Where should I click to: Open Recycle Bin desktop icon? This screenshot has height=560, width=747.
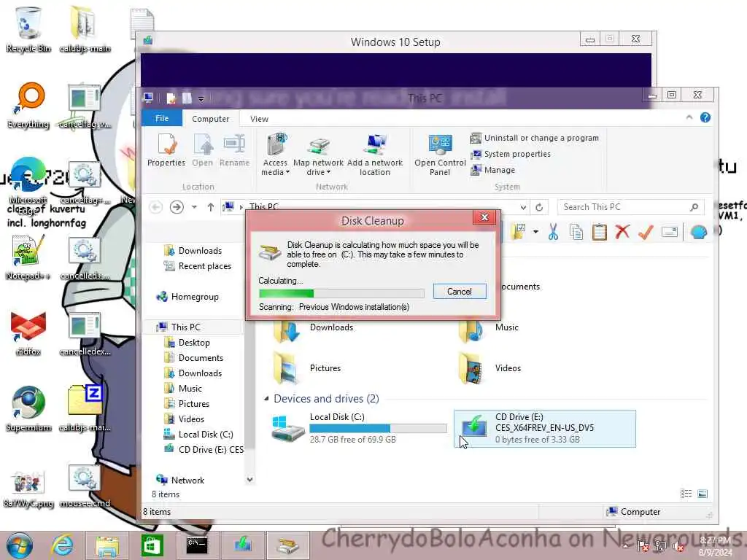28,29
